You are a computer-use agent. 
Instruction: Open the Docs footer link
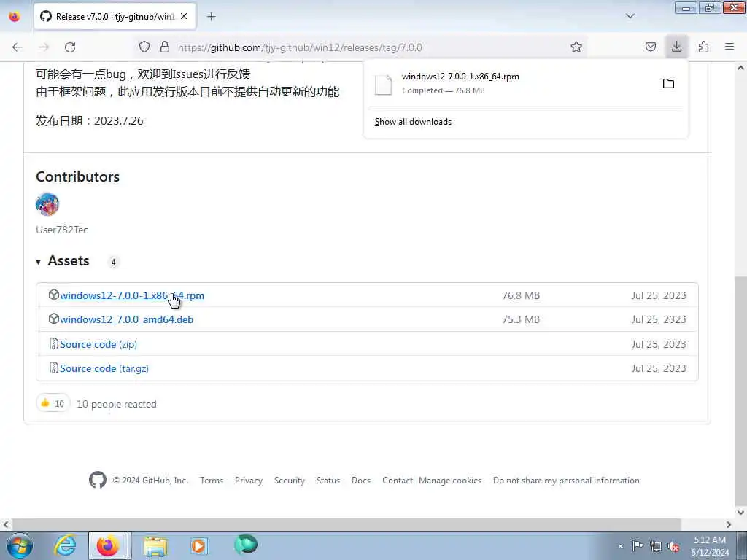coord(361,481)
